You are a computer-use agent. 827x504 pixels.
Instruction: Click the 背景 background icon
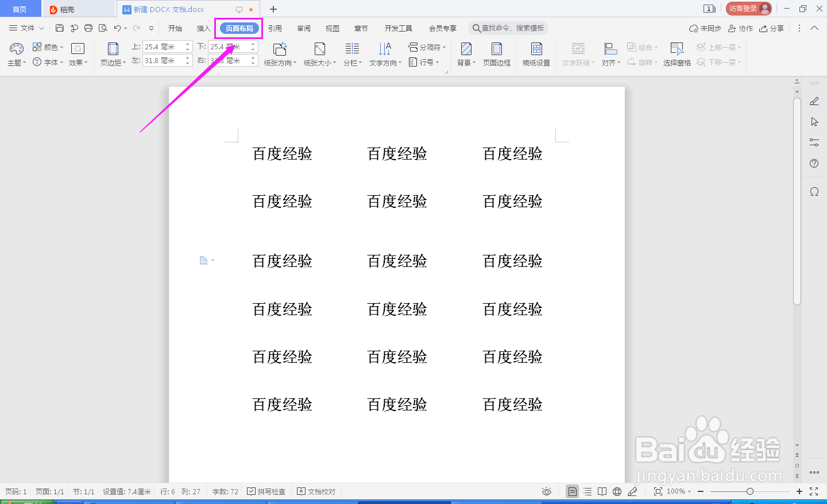click(x=466, y=49)
